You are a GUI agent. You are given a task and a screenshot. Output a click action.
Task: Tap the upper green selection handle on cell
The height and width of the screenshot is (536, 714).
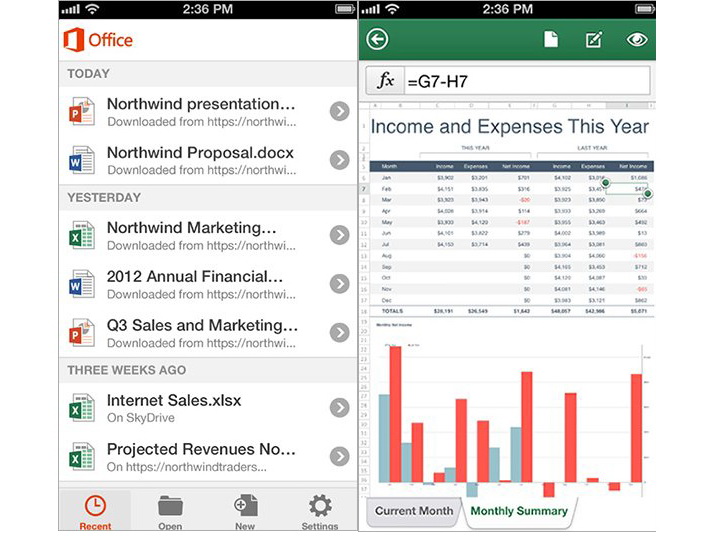[606, 183]
